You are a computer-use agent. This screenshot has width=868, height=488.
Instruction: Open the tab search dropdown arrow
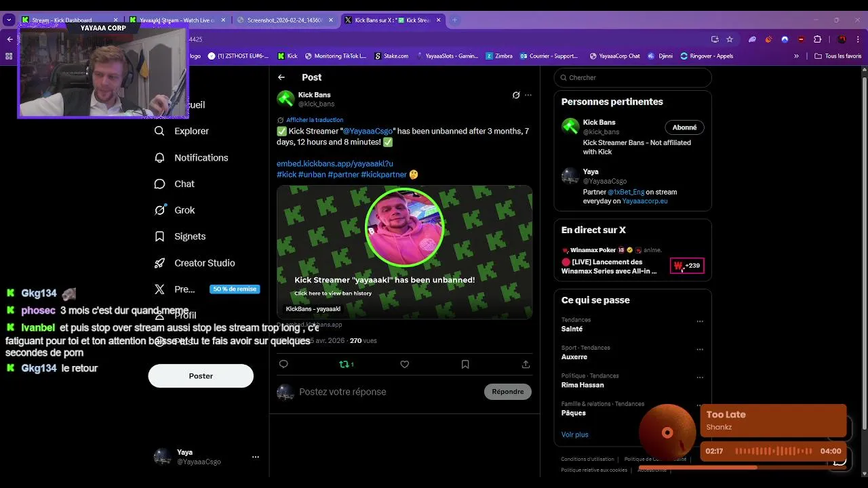[x=9, y=20]
